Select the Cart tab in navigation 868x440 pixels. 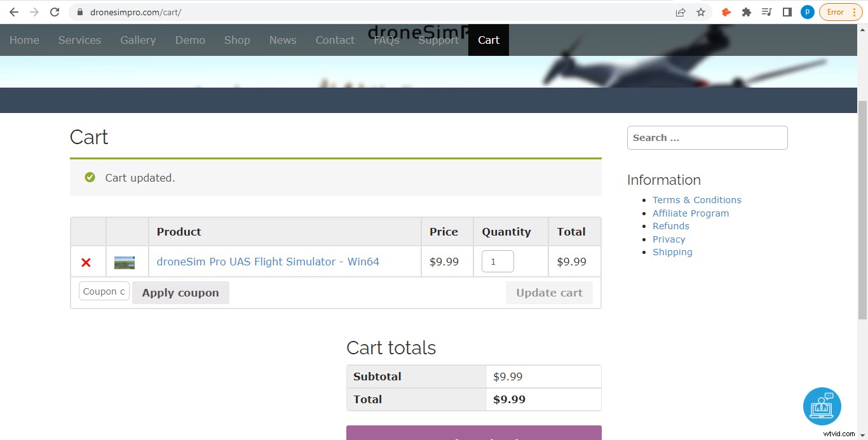(x=488, y=39)
